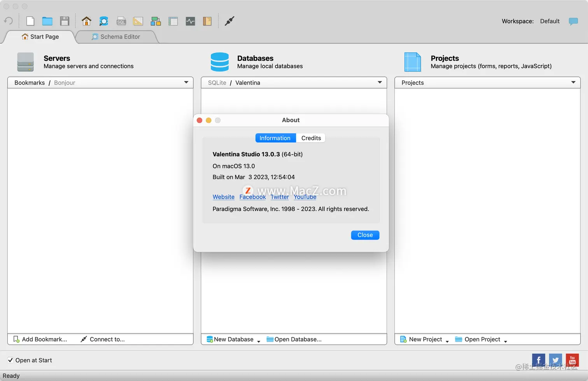Go to Start Page via house toolbar icon
Screen dimensions: 588x381
pyautogui.click(x=86, y=21)
